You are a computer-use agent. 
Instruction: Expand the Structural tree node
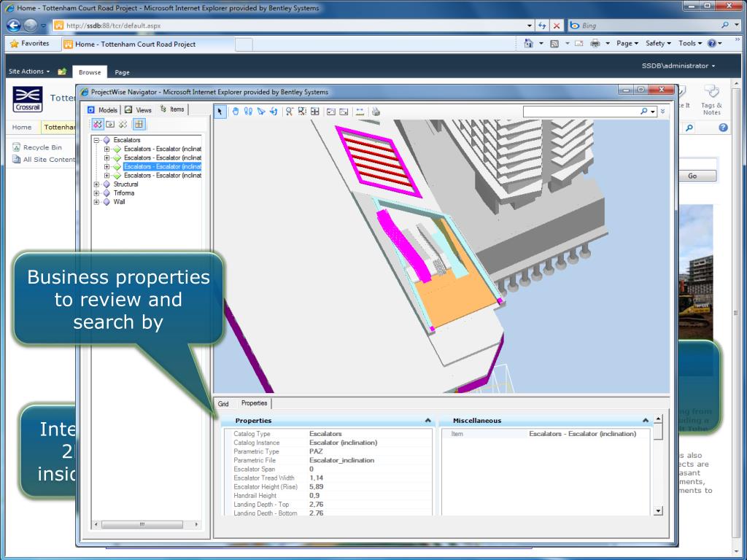(97, 184)
